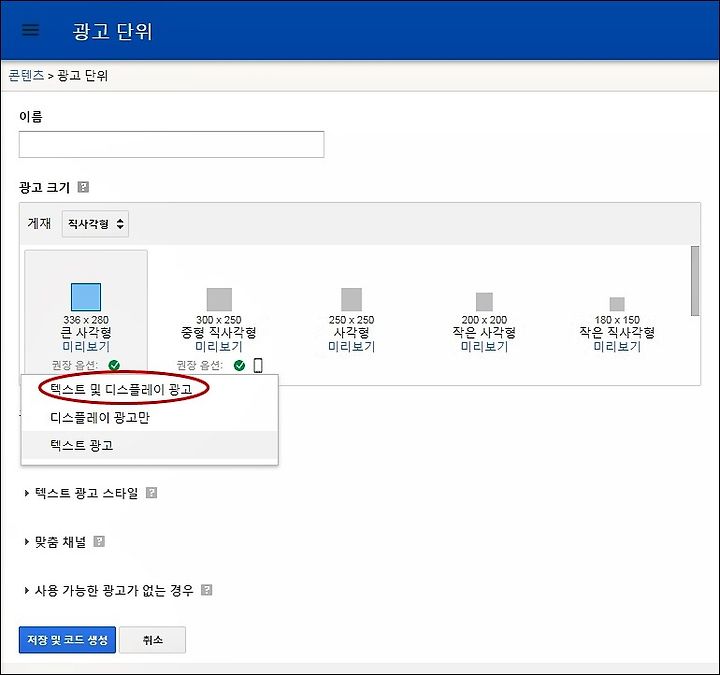The image size is (720, 675).
Task: Click 미리보기 link under 큰 사각형
Action: click(x=86, y=346)
